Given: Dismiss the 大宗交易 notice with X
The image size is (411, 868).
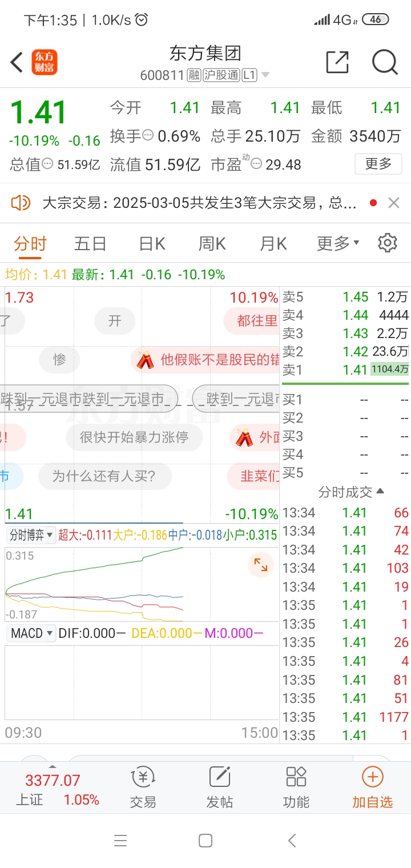Looking at the screenshot, I should point(394,202).
